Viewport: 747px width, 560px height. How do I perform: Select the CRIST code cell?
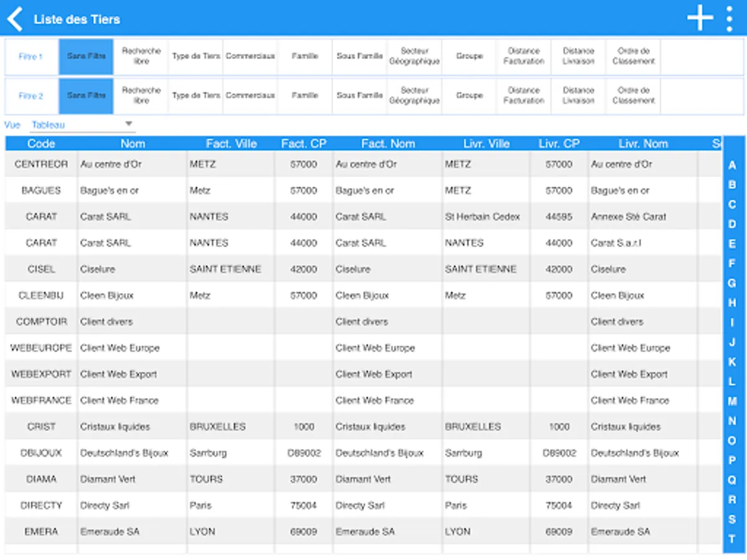(41, 427)
